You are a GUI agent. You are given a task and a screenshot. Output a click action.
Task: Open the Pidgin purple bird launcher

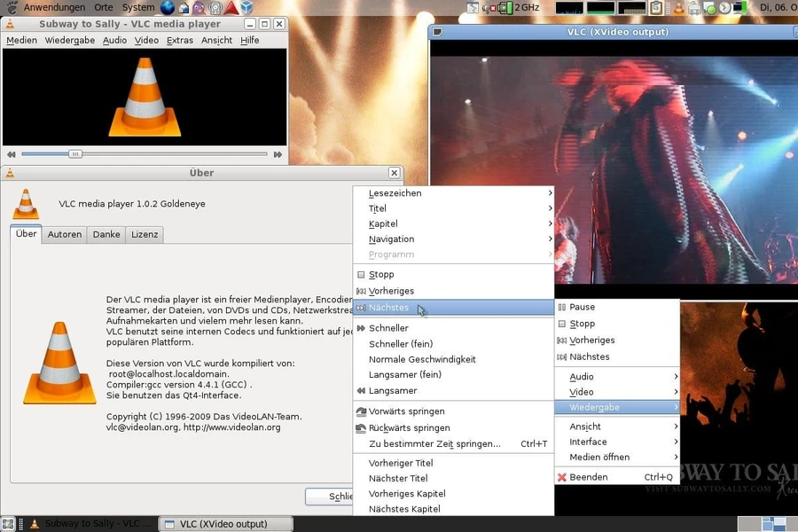click(199, 7)
